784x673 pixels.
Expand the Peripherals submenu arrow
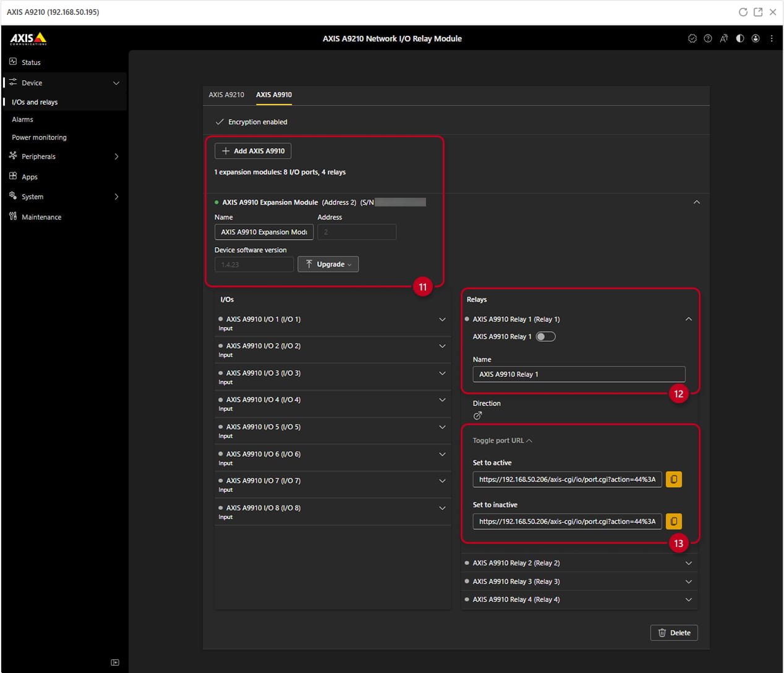tap(116, 156)
